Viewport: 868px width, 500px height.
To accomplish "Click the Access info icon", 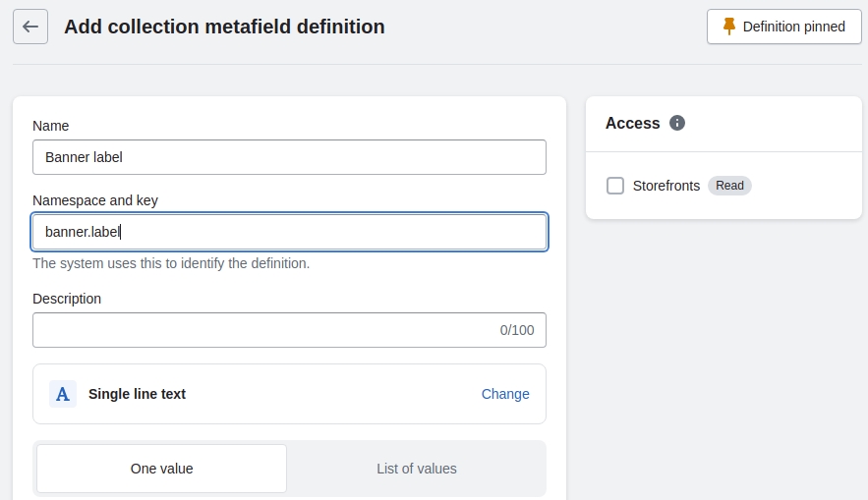I will coord(676,123).
